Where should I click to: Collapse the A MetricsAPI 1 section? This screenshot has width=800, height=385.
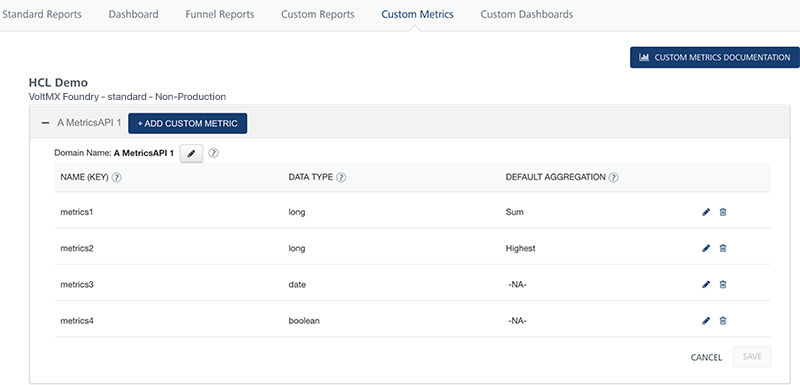[x=45, y=123]
